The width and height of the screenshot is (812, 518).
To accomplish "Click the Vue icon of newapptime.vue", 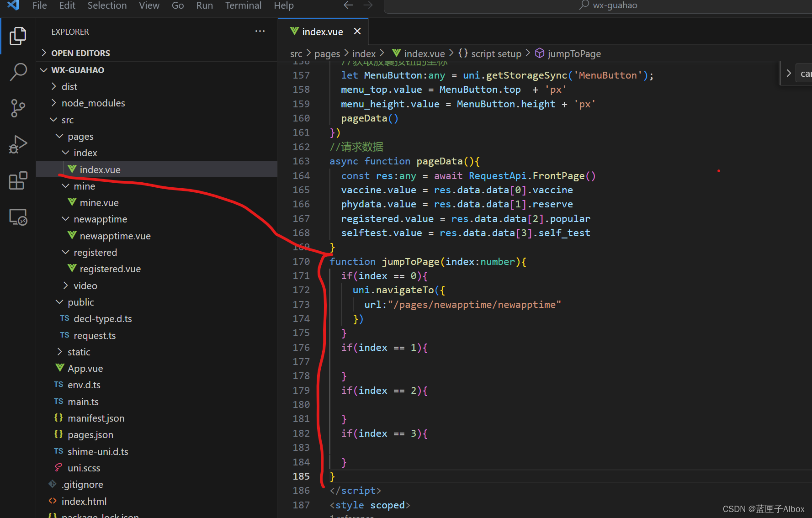I will point(72,235).
